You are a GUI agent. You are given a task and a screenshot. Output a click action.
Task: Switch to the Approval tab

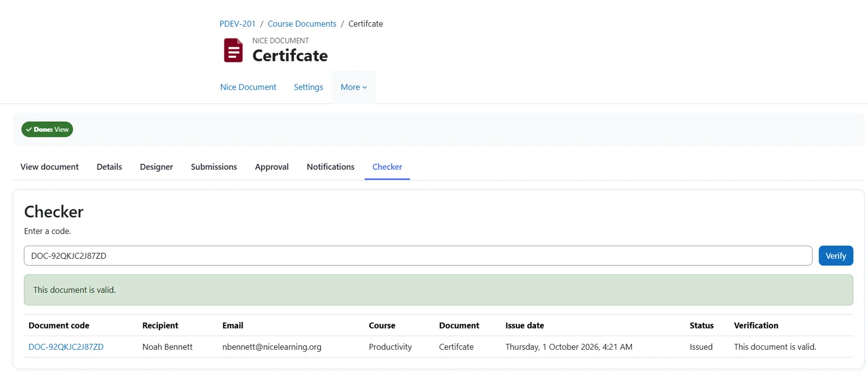272,167
